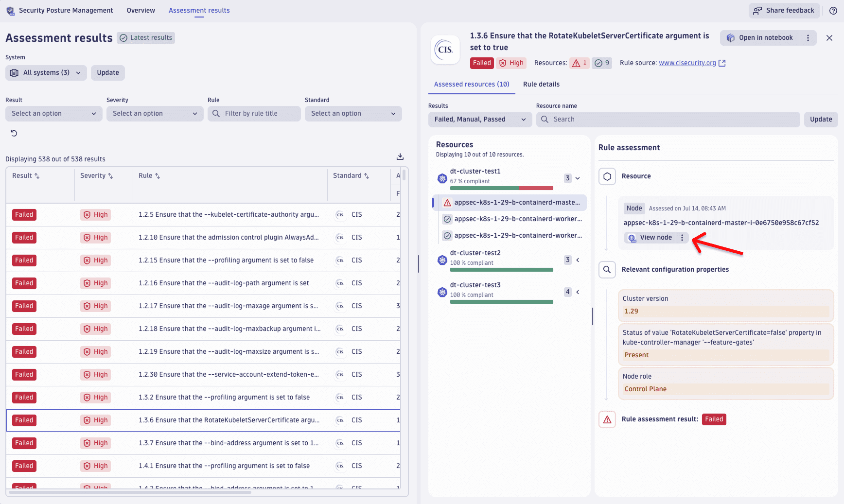
Task: Click the download results icon above the table
Action: (400, 156)
